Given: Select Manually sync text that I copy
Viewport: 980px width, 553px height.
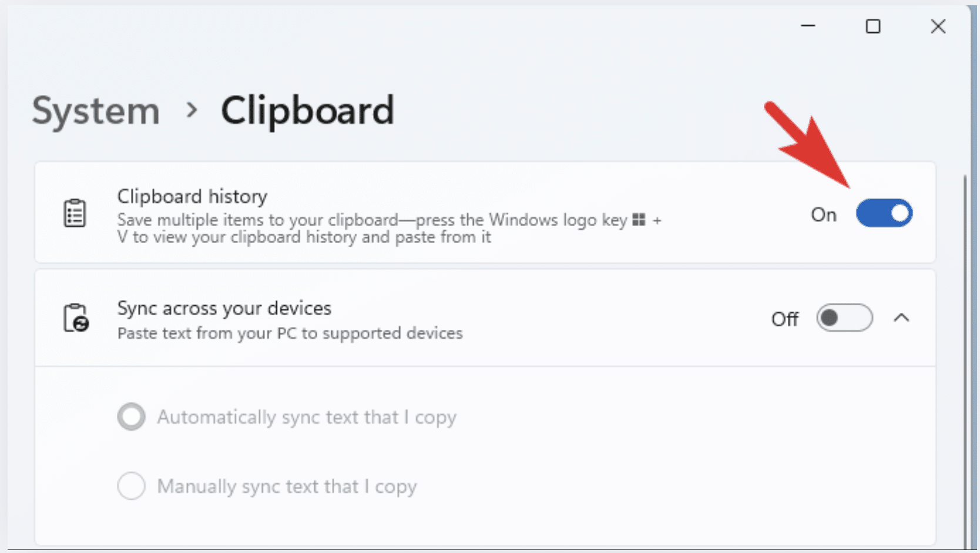Looking at the screenshot, I should point(132,486).
